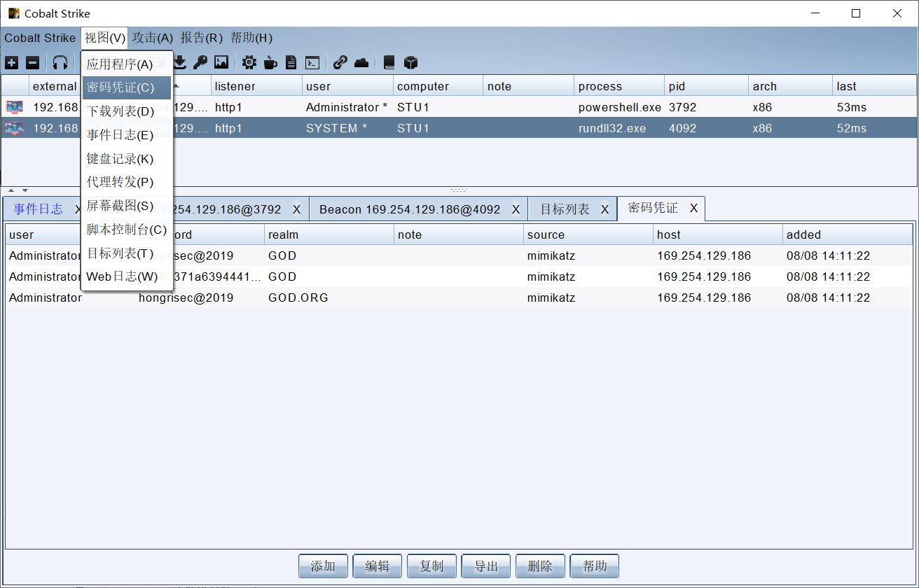Close the Beacon @3792 tab
919x588 pixels.
click(x=296, y=209)
